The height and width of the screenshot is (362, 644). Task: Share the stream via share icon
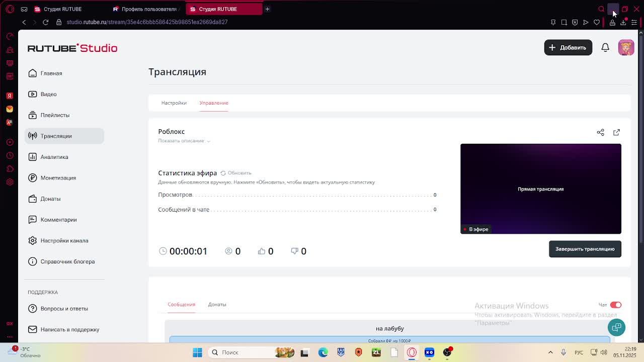(600, 132)
